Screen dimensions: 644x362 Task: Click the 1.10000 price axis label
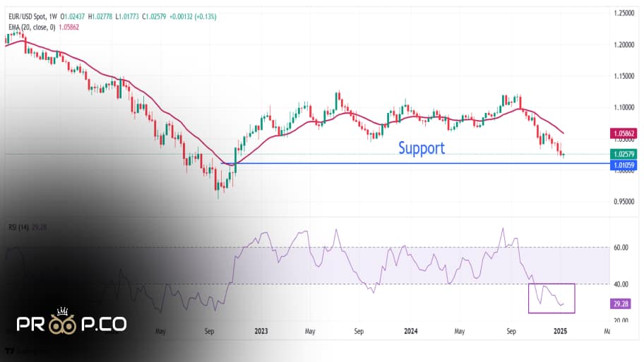pos(624,107)
